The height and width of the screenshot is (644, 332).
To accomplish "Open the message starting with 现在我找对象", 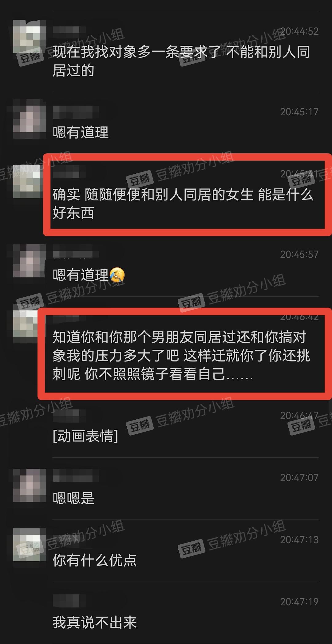I will (x=181, y=61).
